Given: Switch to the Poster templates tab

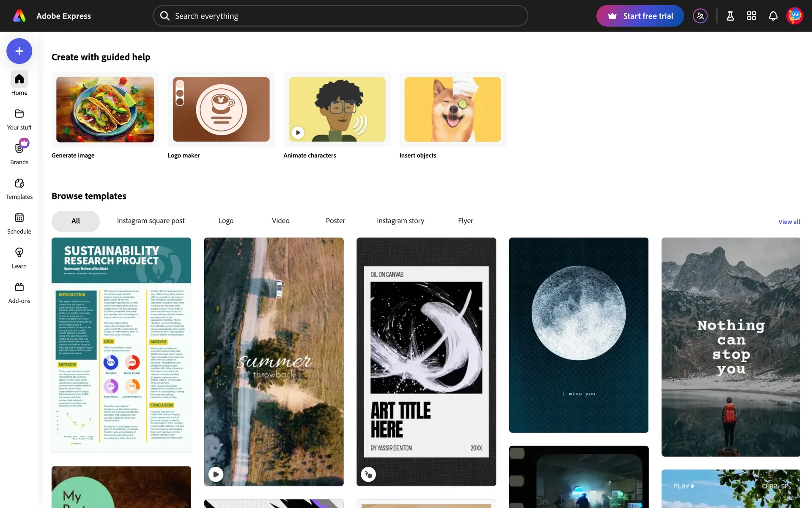Looking at the screenshot, I should coord(335,221).
